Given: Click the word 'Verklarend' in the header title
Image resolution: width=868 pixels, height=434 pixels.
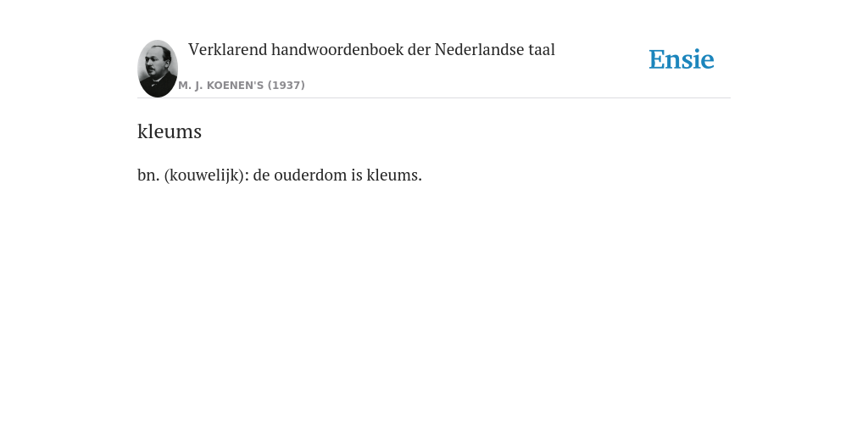Looking at the screenshot, I should click(227, 50).
